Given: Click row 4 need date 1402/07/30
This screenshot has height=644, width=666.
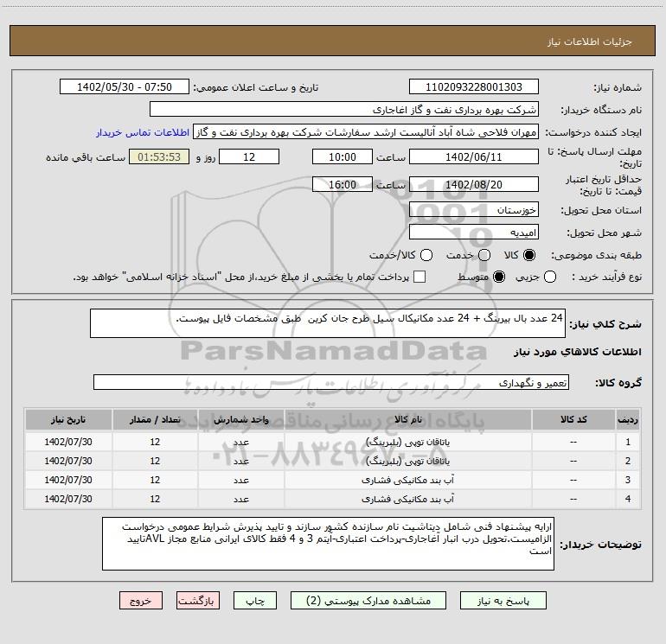Looking at the screenshot, I should pos(68,499).
